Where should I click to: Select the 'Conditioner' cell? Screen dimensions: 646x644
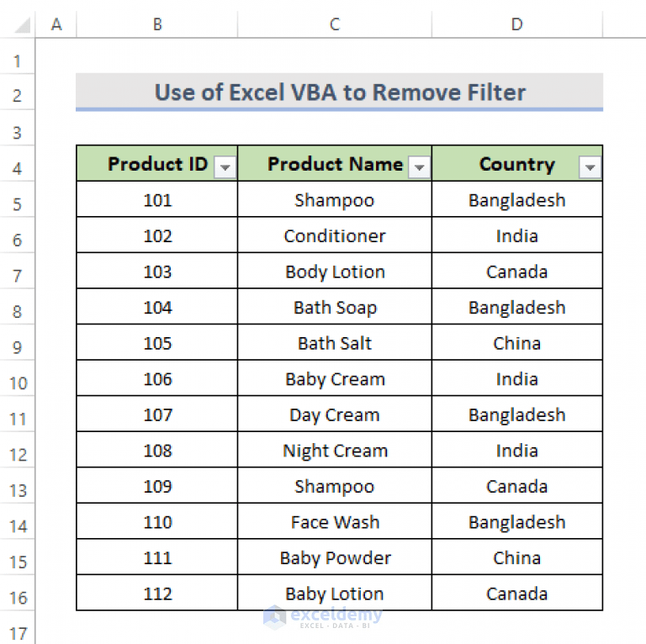tap(335, 235)
